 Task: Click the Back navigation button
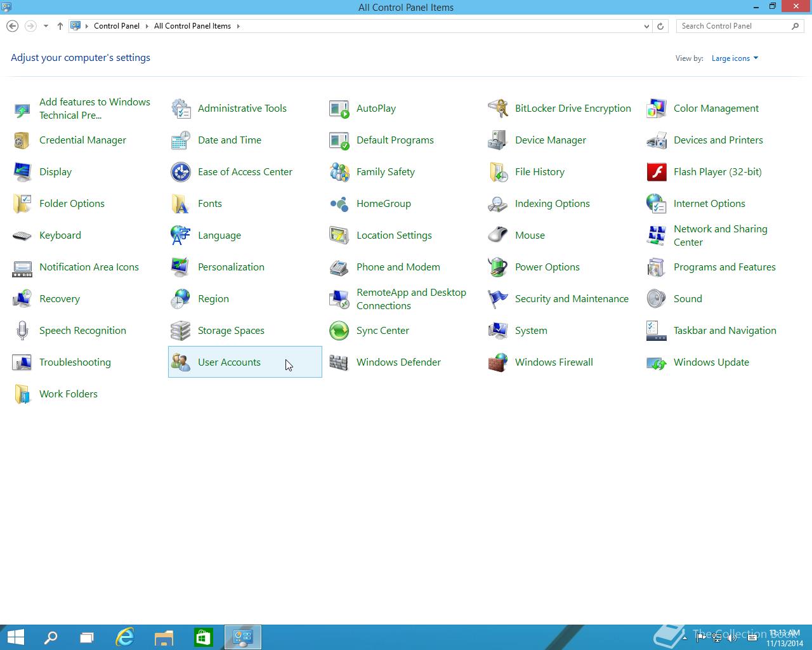click(x=12, y=26)
